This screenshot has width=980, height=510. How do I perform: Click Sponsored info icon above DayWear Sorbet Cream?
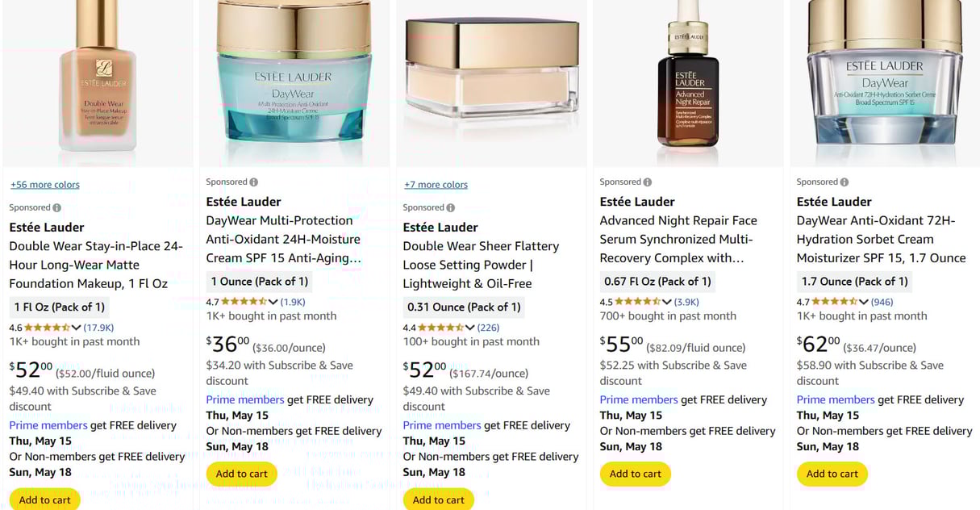(x=844, y=182)
